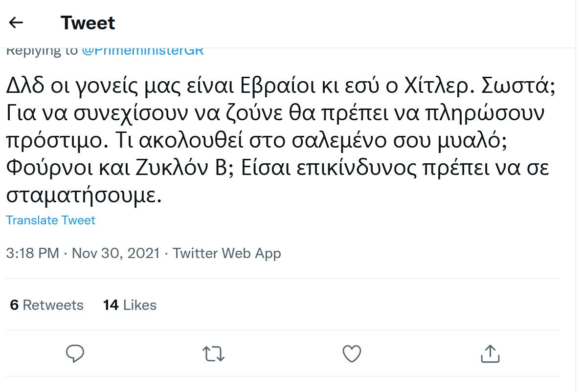The height and width of the screenshot is (392, 583).
Task: Open the @PrimeministerGR mention link
Action: (x=142, y=51)
